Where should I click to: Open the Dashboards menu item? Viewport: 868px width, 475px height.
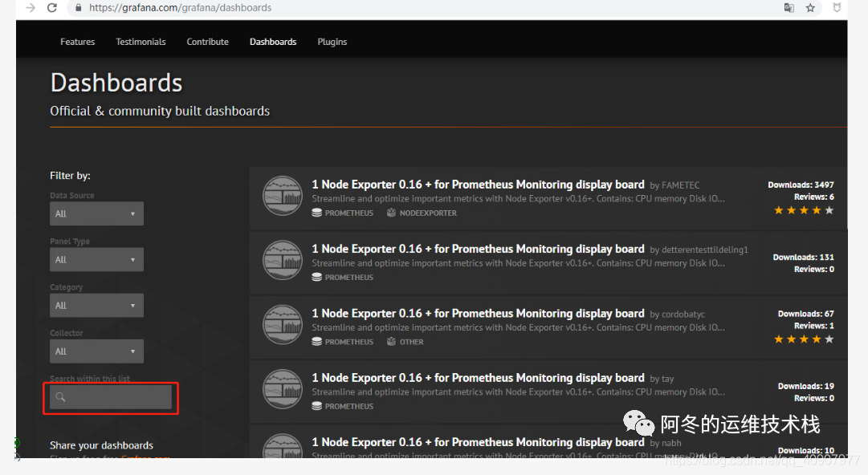coord(273,42)
